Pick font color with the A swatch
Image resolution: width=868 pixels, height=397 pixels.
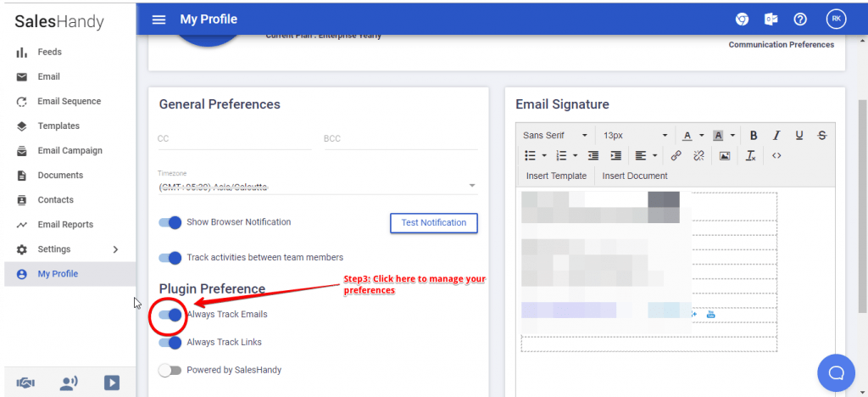point(687,136)
